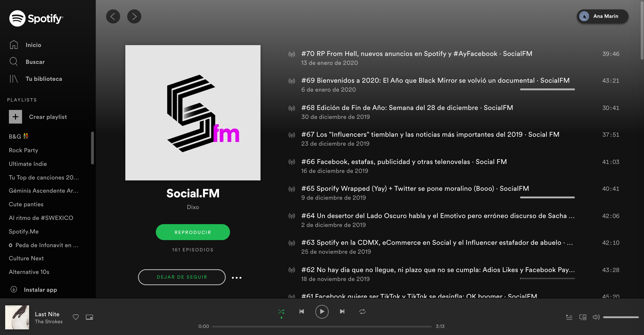
Task: Toggle shuffle playback
Action: [x=281, y=312]
